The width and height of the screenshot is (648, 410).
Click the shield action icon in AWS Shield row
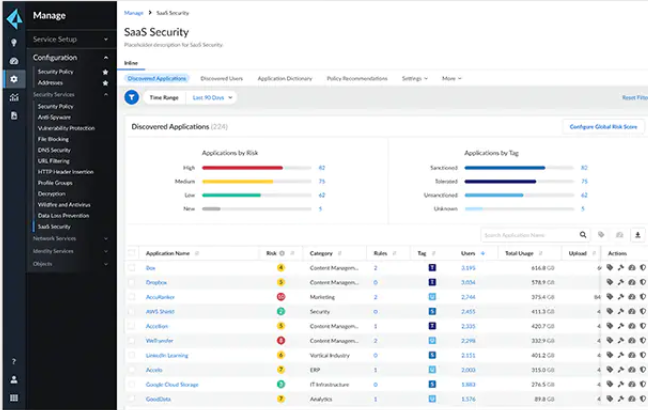tap(643, 311)
